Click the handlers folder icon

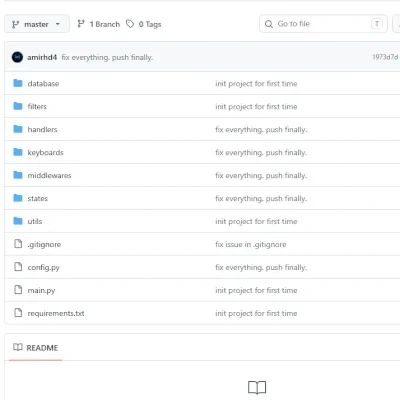click(x=18, y=129)
